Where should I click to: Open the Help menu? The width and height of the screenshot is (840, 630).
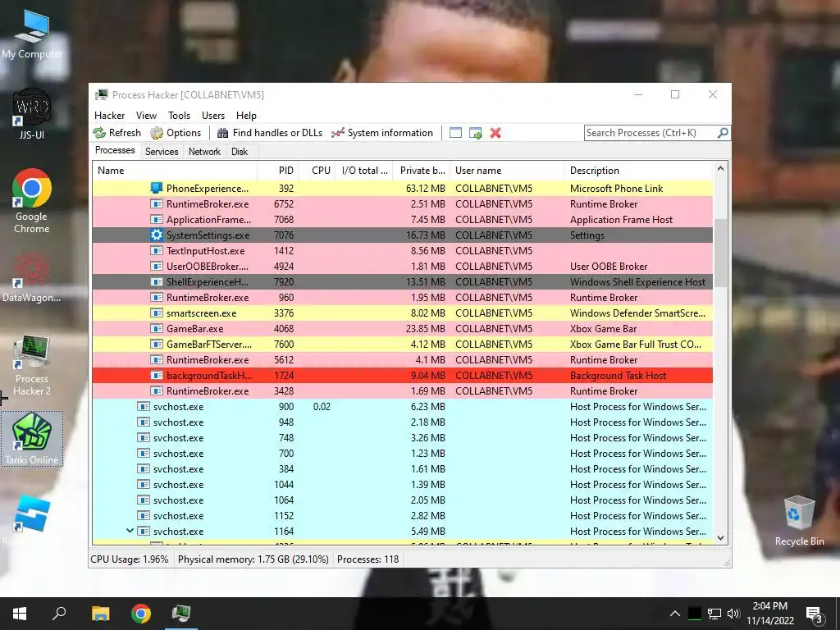coord(246,115)
